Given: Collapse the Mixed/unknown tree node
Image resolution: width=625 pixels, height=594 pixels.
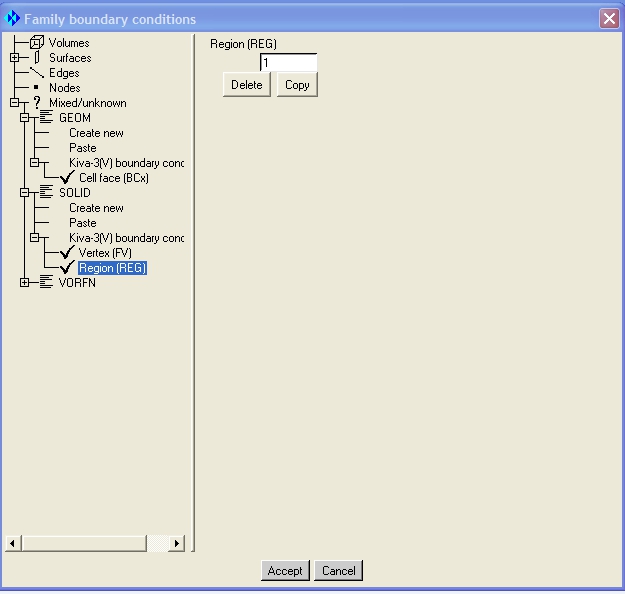Looking at the screenshot, I should coord(15,103).
